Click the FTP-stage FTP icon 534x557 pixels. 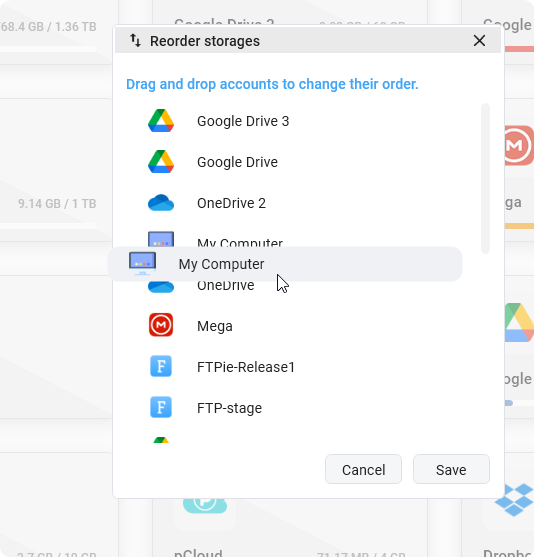click(161, 407)
